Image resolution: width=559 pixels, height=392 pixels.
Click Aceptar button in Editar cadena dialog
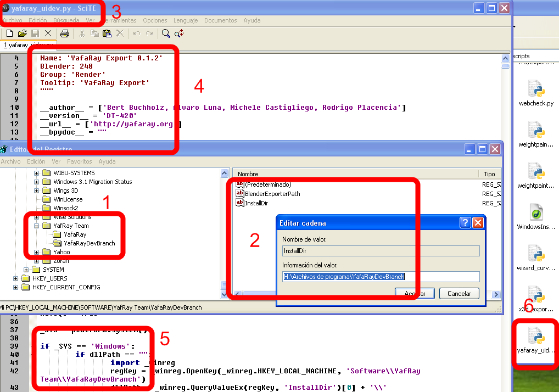pos(415,294)
